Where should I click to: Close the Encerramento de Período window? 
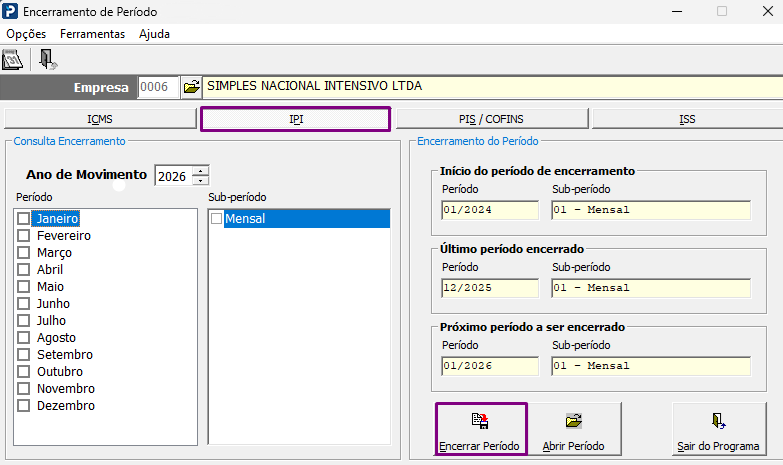pyautogui.click(x=768, y=11)
